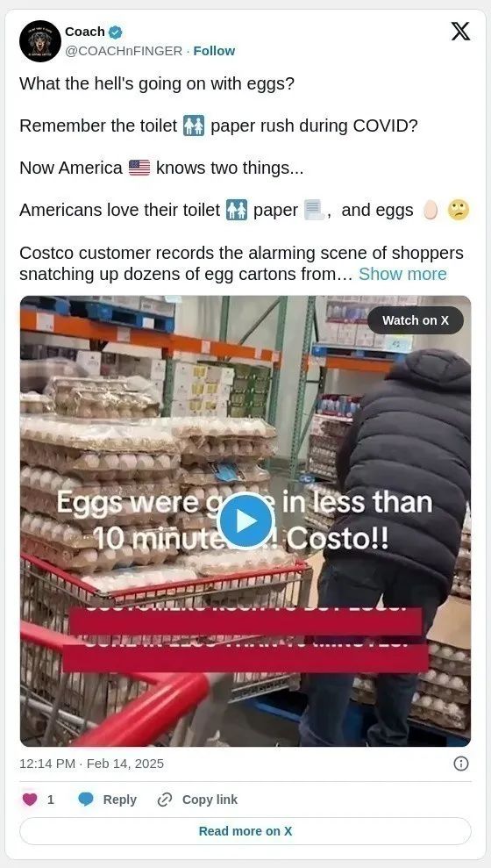The image size is (491, 868).
Task: Follow the @COACHnFINGER account
Action: click(214, 51)
